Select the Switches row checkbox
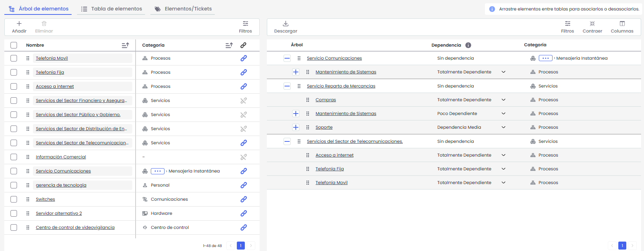This screenshot has height=251, width=644. [14, 199]
